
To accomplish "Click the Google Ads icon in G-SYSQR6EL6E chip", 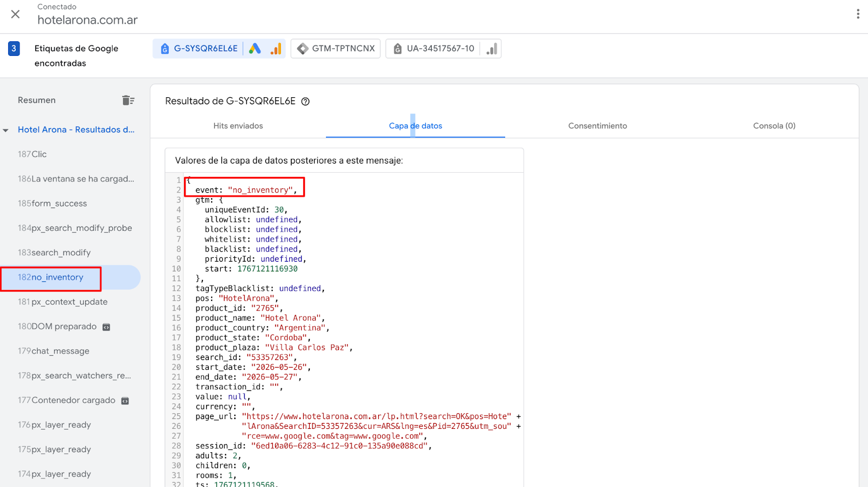I will 255,49.
